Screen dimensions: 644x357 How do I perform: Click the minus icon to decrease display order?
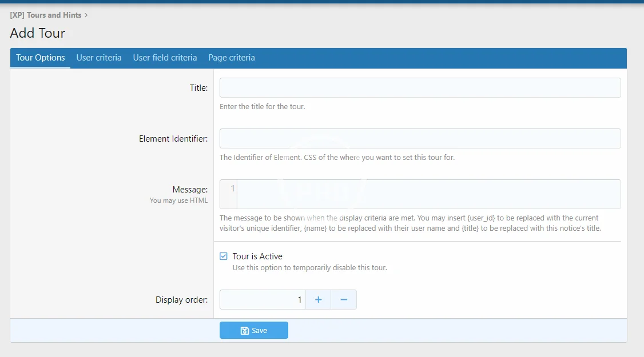pos(344,300)
